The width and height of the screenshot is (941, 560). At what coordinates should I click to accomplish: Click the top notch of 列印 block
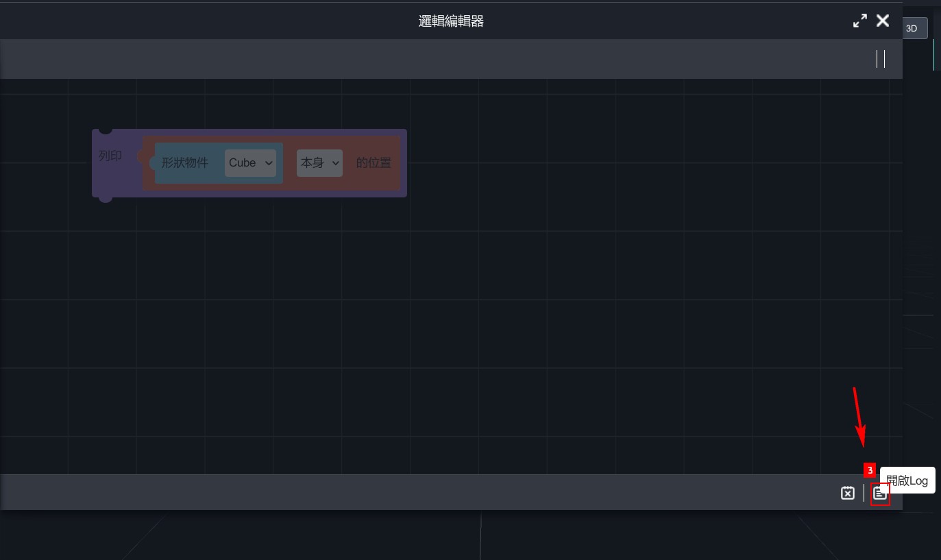[x=105, y=130]
